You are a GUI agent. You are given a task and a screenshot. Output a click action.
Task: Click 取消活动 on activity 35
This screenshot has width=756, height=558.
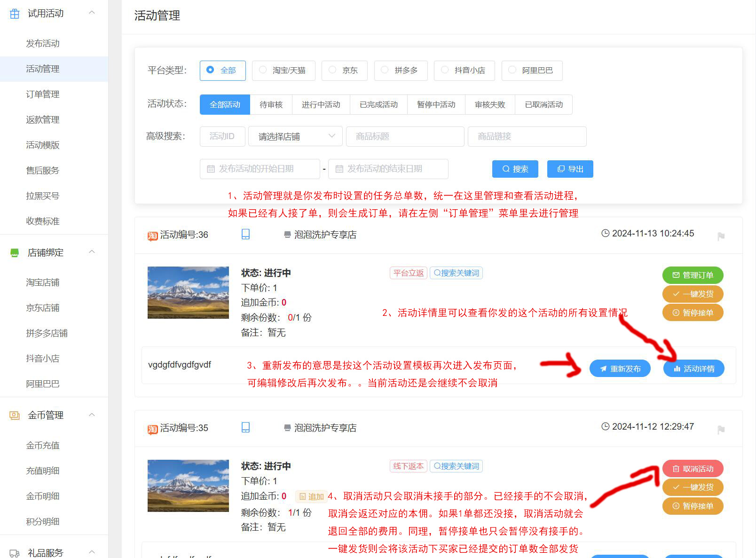pos(693,469)
